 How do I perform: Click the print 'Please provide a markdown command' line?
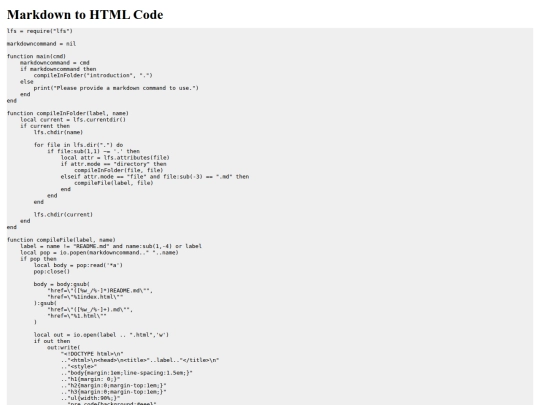pos(116,88)
